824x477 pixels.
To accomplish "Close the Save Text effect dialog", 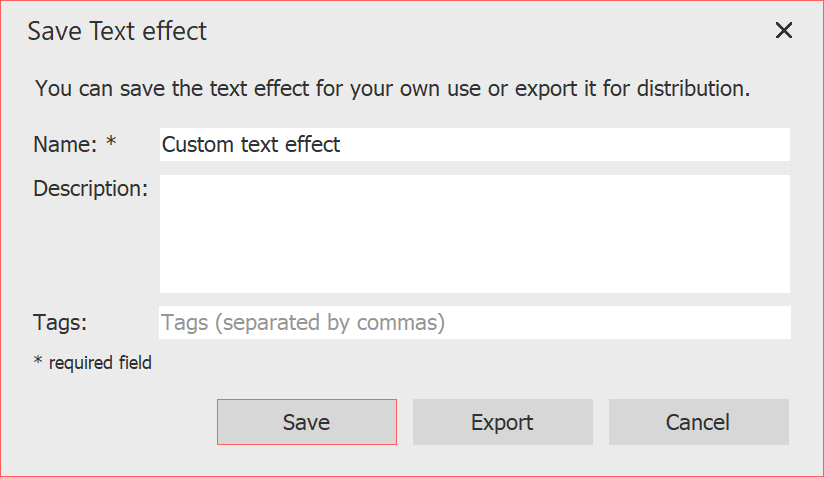I will (784, 31).
